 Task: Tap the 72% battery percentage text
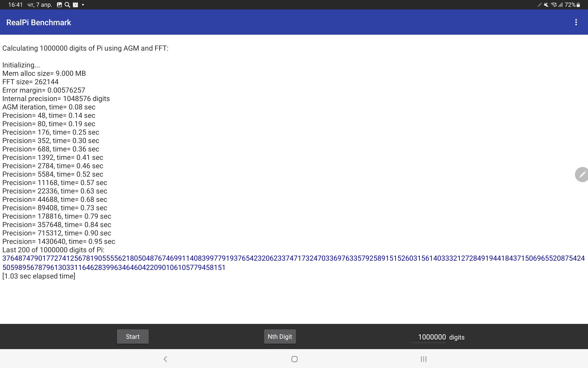click(570, 5)
